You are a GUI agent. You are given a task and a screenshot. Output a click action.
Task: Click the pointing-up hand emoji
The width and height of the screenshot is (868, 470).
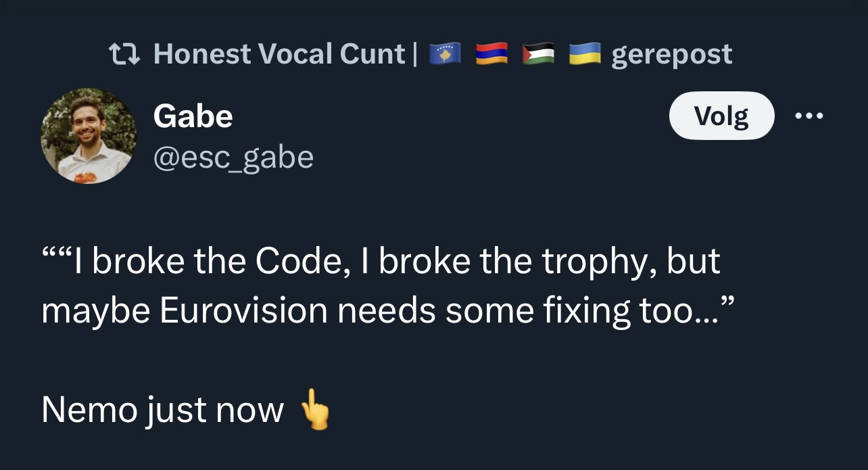pos(314,409)
